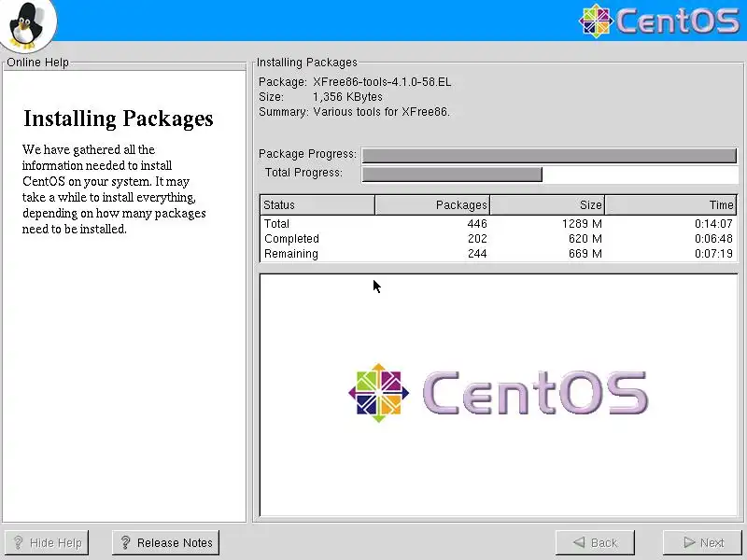Select the Packages column header
747x560 pixels.
click(x=432, y=204)
